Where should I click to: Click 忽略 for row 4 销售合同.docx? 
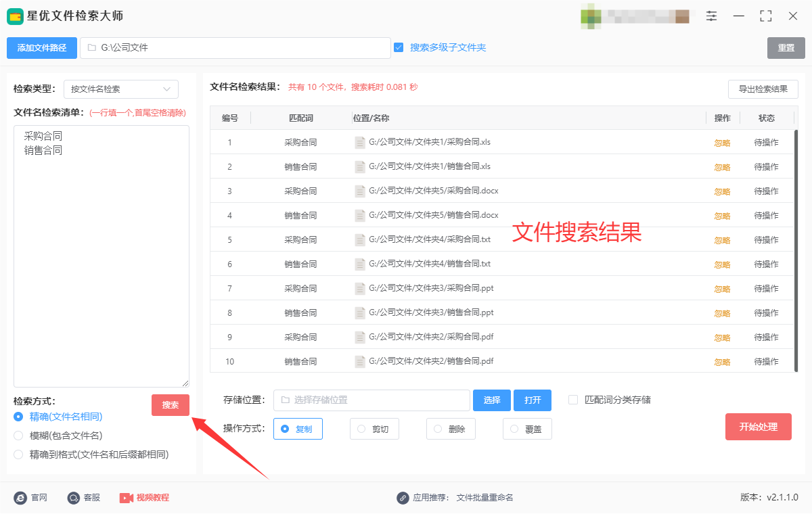(x=723, y=216)
